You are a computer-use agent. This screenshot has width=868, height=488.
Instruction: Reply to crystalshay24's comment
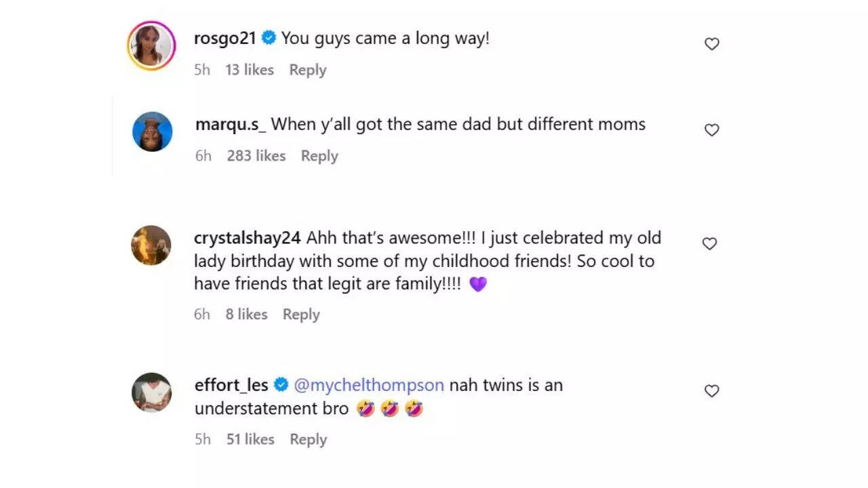click(301, 314)
